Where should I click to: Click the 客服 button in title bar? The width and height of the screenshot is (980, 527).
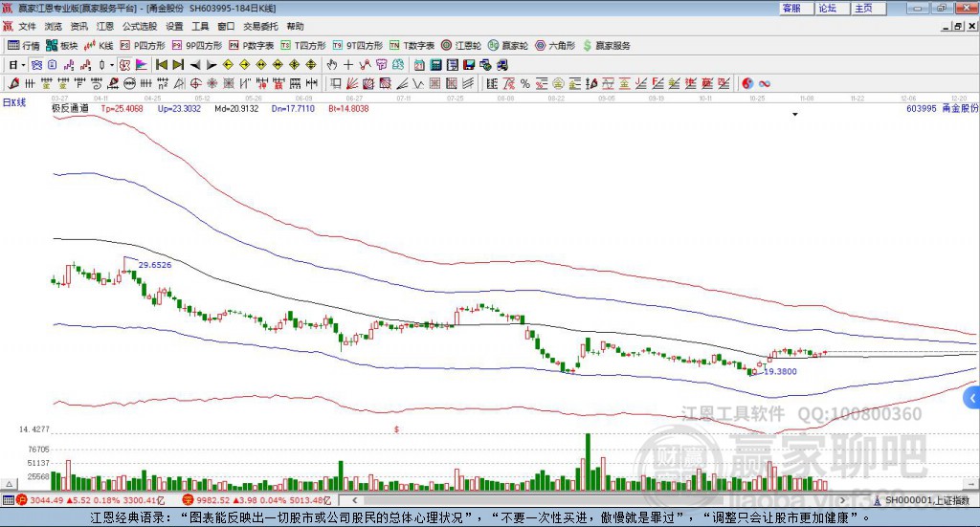tap(795, 8)
